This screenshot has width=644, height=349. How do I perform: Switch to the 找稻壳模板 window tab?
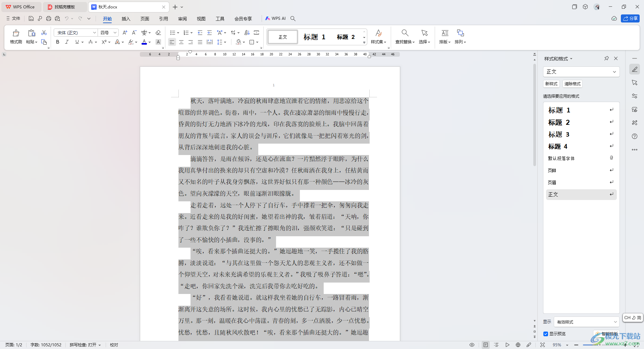(x=64, y=7)
